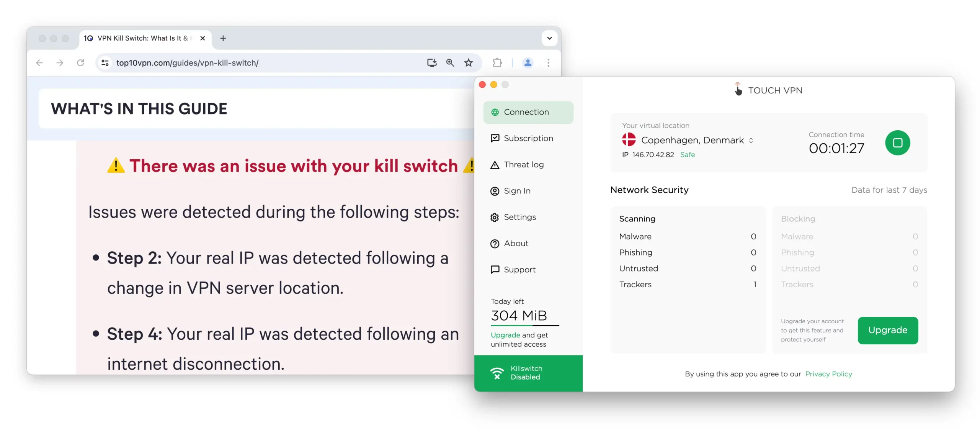
Task: Click the Sign In option
Action: click(517, 191)
